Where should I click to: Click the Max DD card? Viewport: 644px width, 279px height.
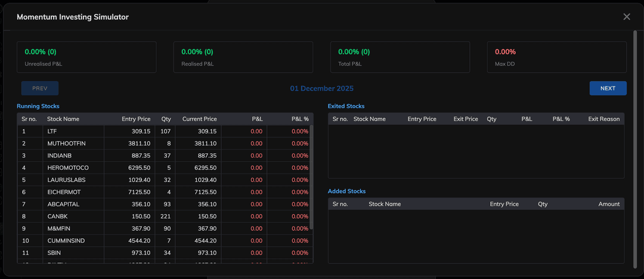pos(556,57)
